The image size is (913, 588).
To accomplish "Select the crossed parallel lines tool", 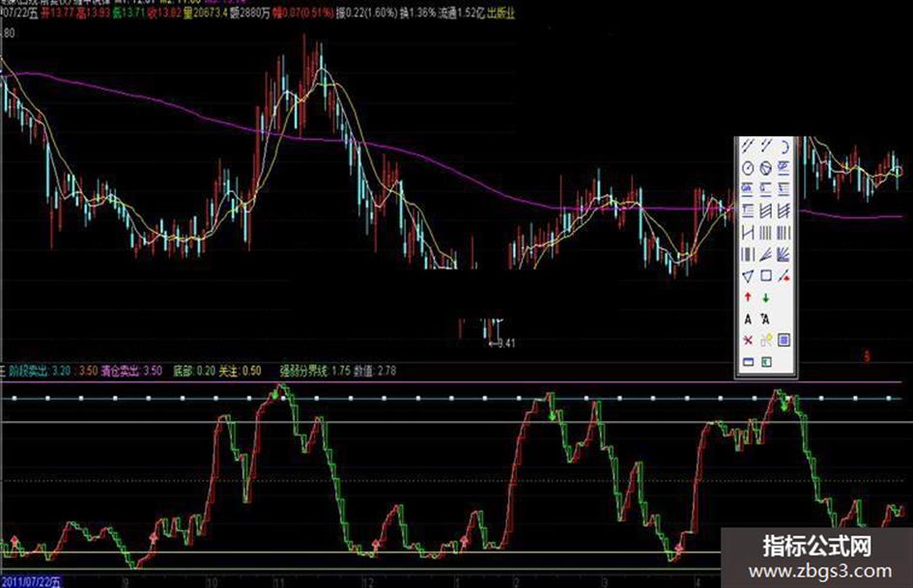I will pyautogui.click(x=784, y=210).
